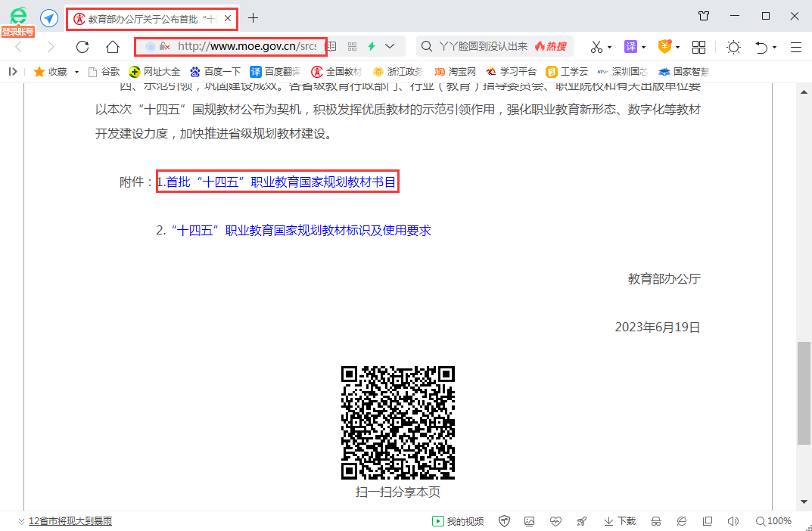Open attachment 国家规划教材标识及使用要求 link
This screenshot has height=531, width=812.
[x=301, y=230]
